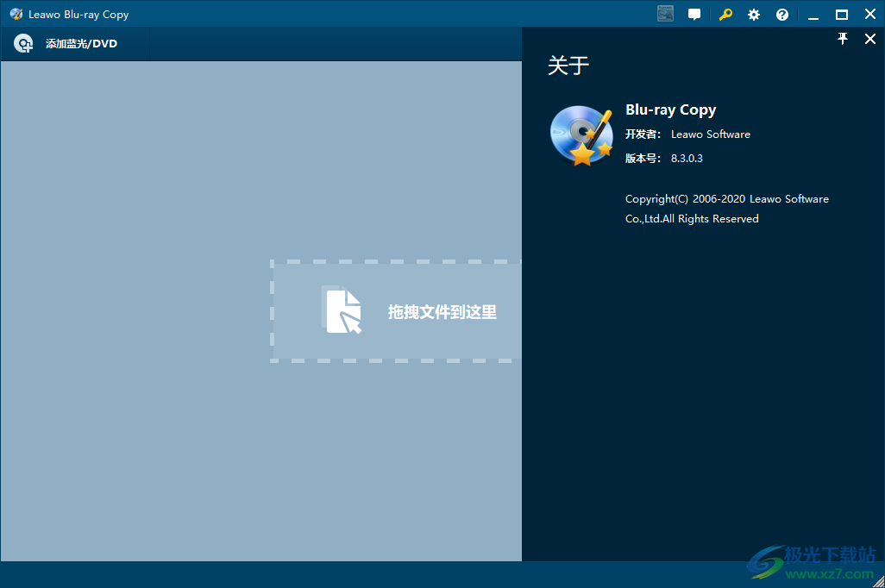The image size is (885, 588).
Task: Close the About side panel
Action: click(869, 39)
